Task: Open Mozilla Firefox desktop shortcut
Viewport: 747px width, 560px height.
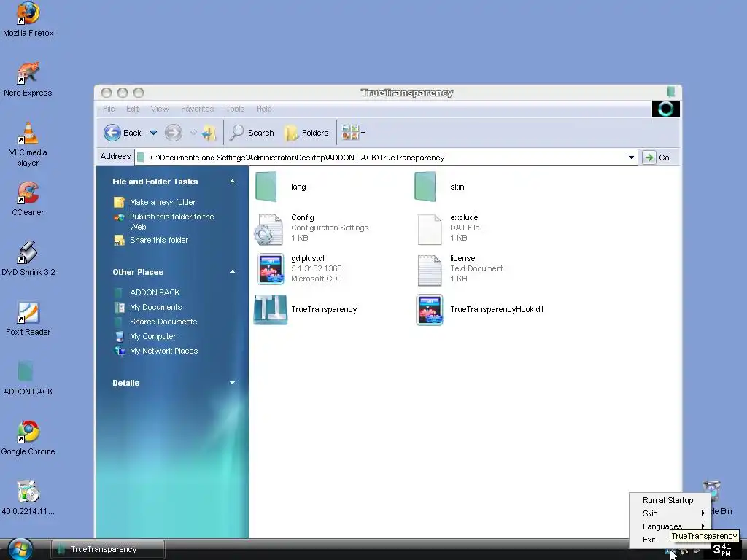Action: pyautogui.click(x=28, y=19)
